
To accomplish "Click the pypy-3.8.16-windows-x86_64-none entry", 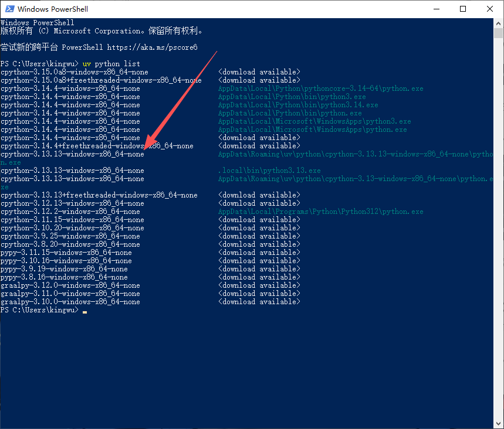I will click(x=64, y=277).
